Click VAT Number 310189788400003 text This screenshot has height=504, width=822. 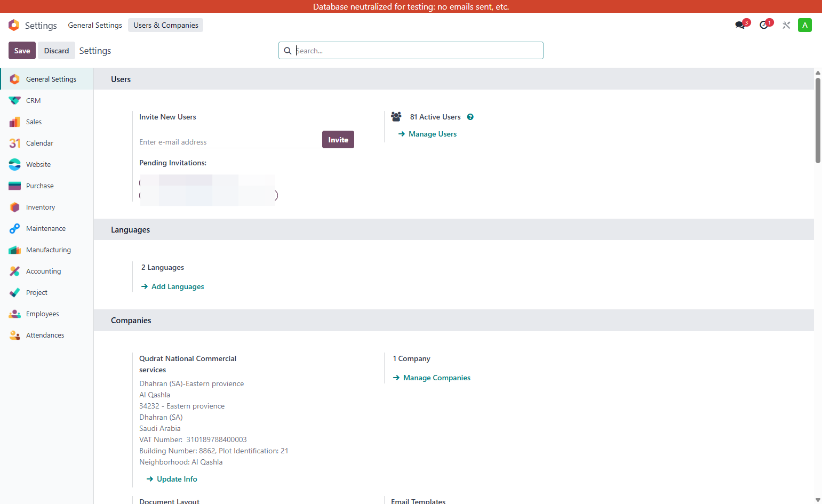tap(193, 439)
